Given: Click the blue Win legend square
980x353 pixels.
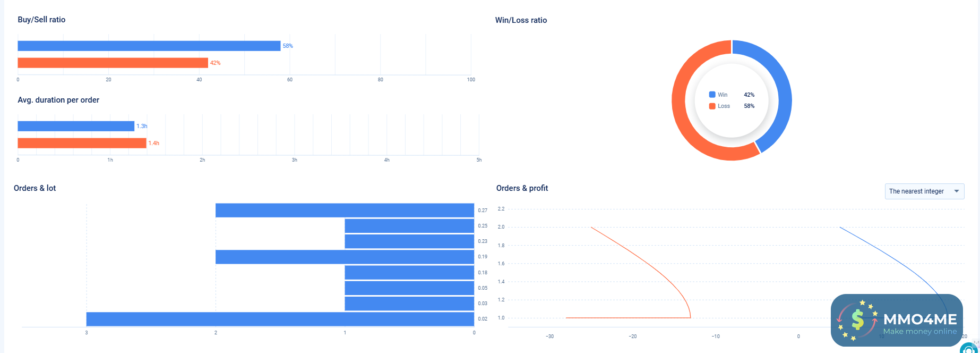Looking at the screenshot, I should point(712,95).
